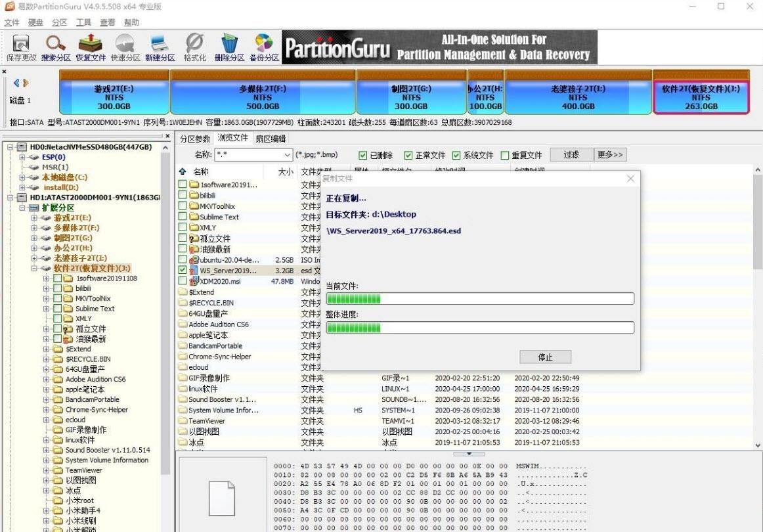
Task: Click the HD0 NetacNVMeSSD480GB disk icon
Action: tap(22, 147)
